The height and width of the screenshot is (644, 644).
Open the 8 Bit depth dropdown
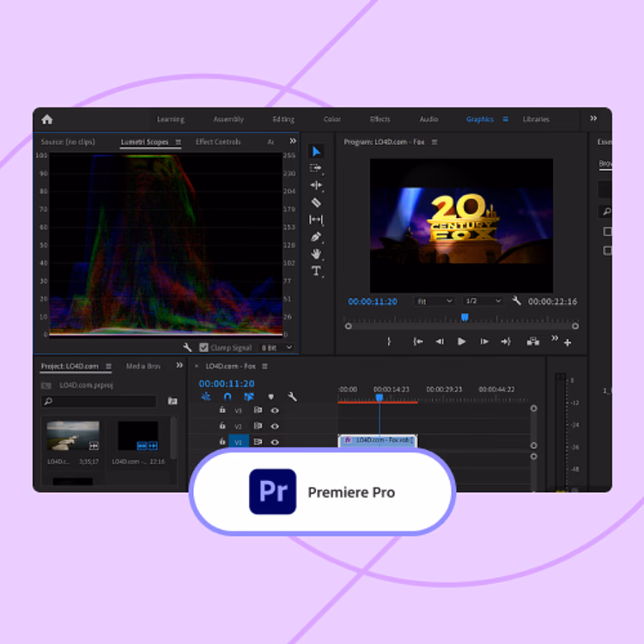click(276, 348)
